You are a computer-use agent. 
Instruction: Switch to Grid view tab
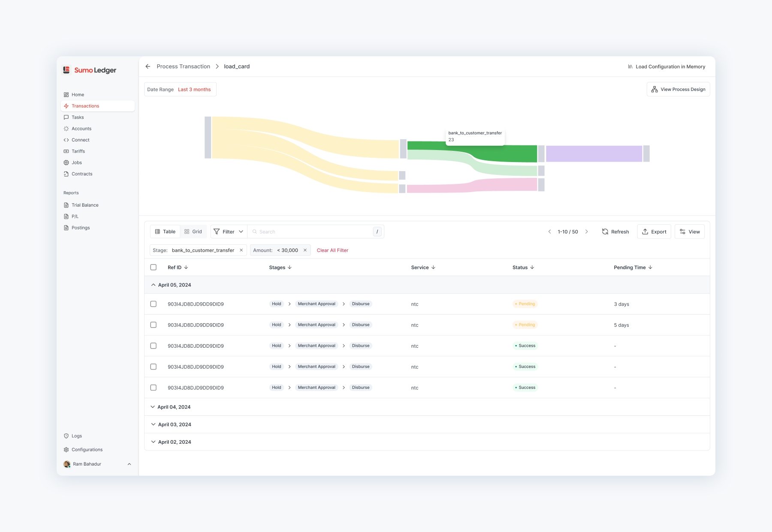coord(193,232)
